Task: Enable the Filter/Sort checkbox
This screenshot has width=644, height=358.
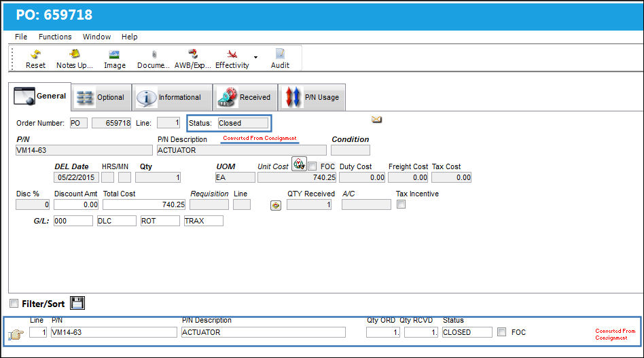Action: [x=14, y=304]
